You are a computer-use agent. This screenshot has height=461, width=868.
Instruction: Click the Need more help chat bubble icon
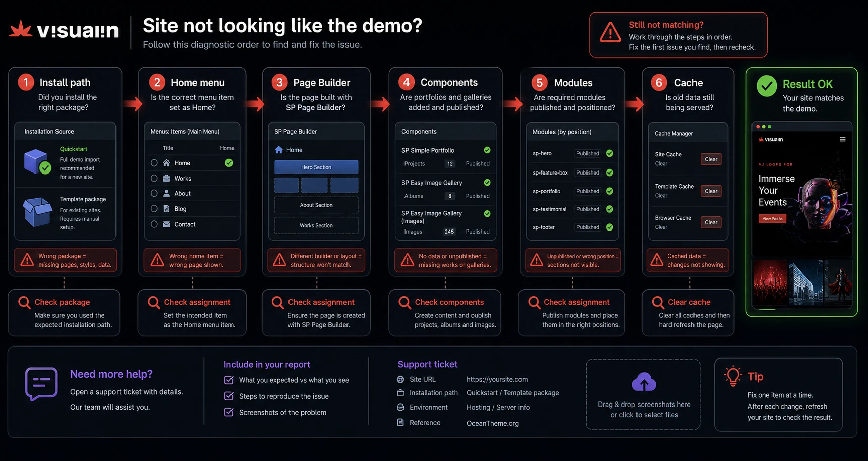41,384
